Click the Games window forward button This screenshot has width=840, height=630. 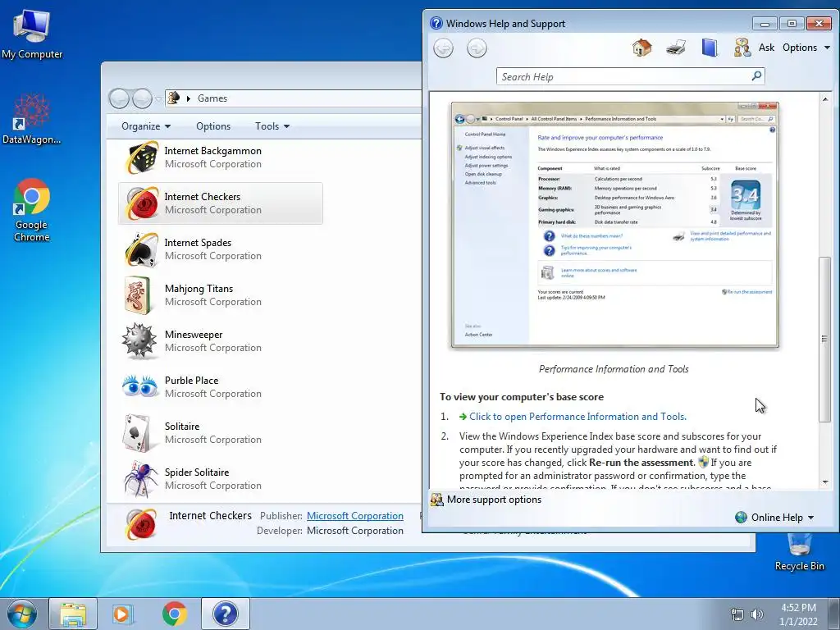pos(142,98)
